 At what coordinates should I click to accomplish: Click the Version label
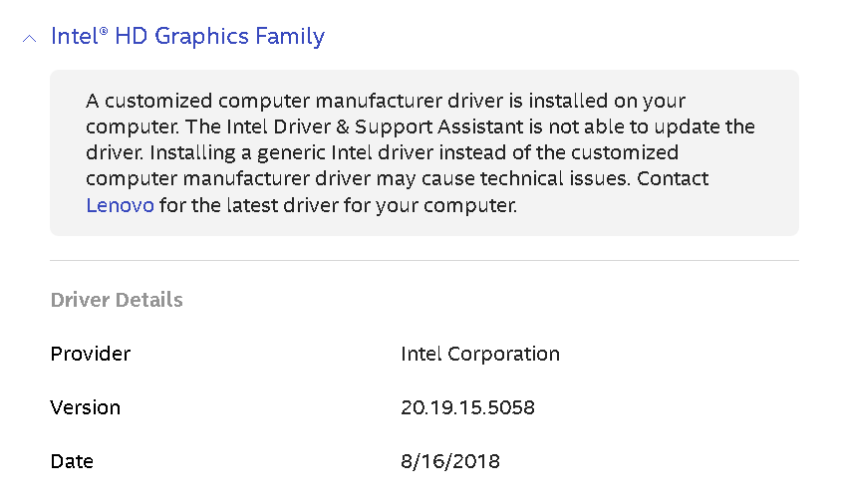86,407
